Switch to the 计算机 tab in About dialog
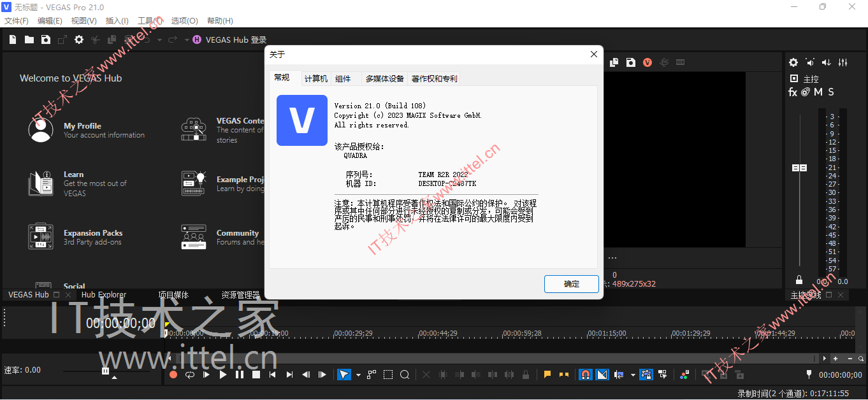This screenshot has width=868, height=400. pos(316,78)
